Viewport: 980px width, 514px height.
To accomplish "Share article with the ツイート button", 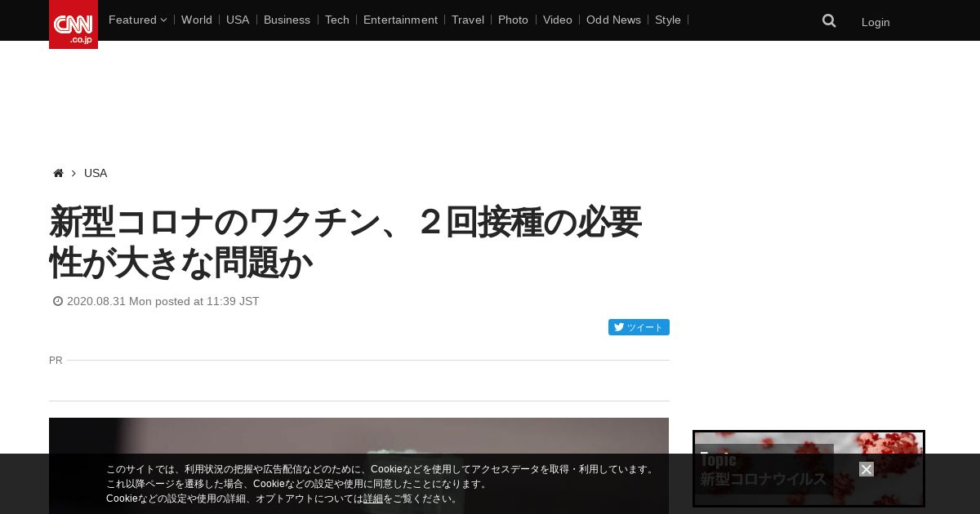I will tap(639, 327).
